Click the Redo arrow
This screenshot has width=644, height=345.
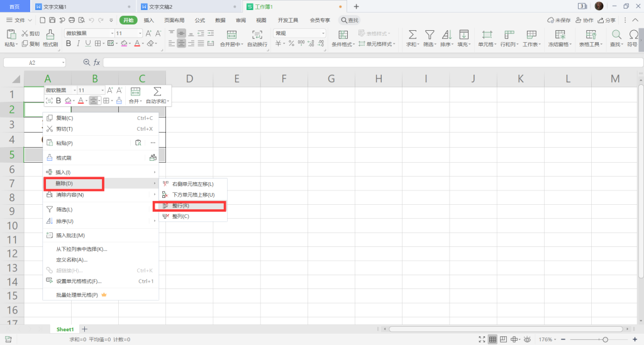101,20
